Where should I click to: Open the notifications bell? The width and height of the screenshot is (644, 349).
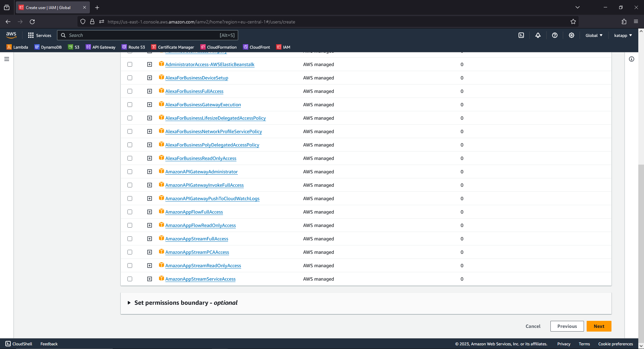pyautogui.click(x=538, y=35)
